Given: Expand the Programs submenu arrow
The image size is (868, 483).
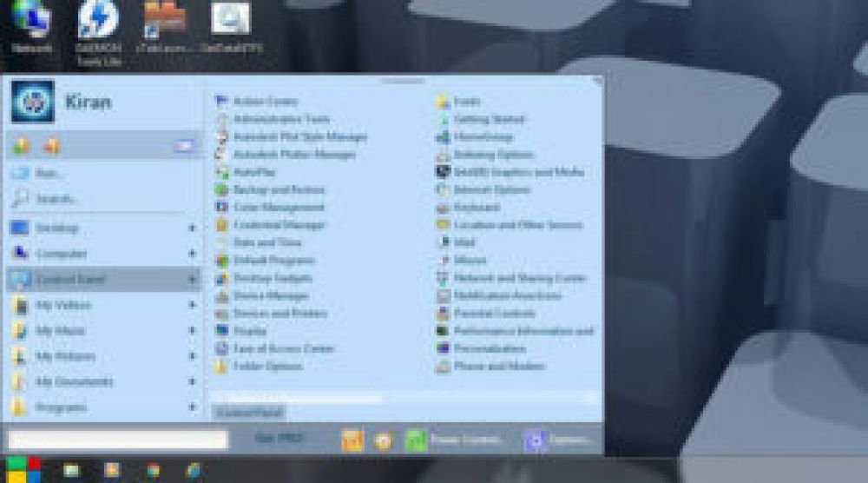Looking at the screenshot, I should 192,407.
